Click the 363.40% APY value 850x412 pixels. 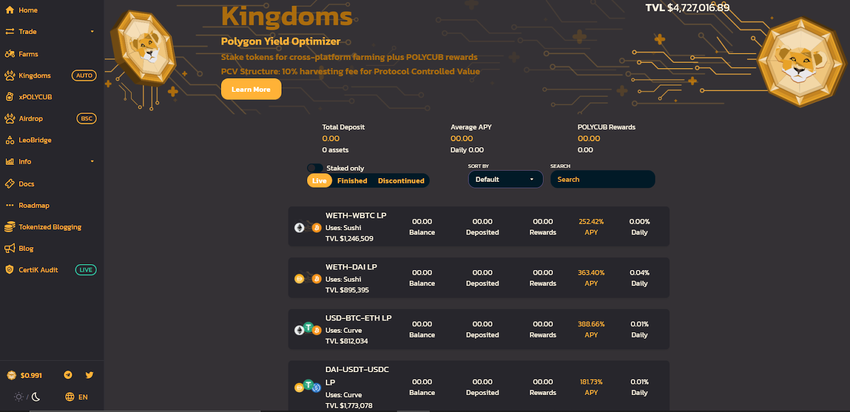pos(591,273)
